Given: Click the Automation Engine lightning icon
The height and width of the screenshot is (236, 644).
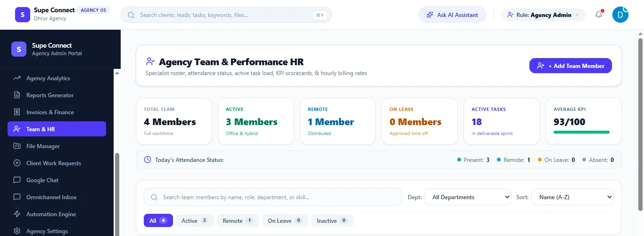Looking at the screenshot, I should pos(17,214).
